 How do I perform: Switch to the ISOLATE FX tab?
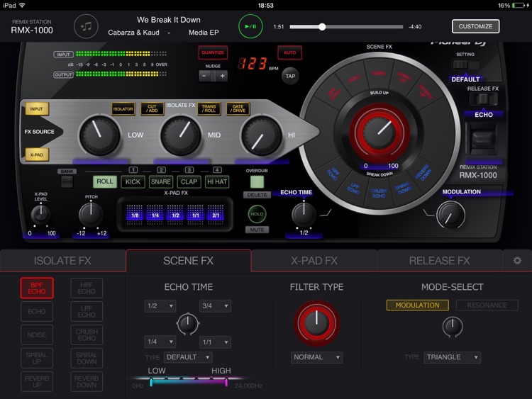(x=62, y=260)
